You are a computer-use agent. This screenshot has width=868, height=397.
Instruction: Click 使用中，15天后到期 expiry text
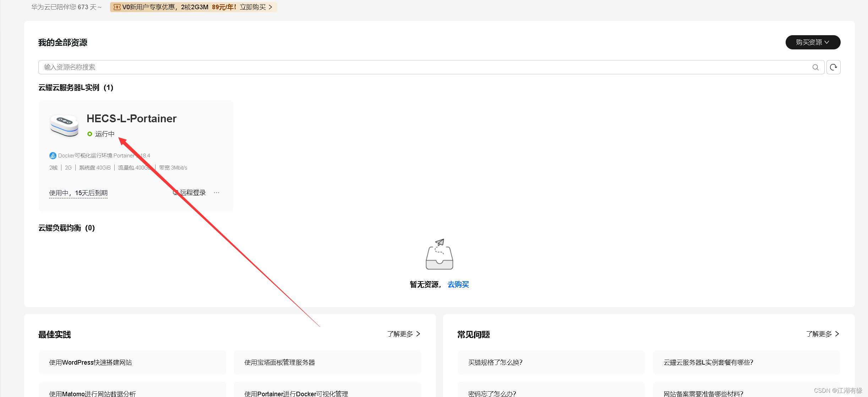78,193
